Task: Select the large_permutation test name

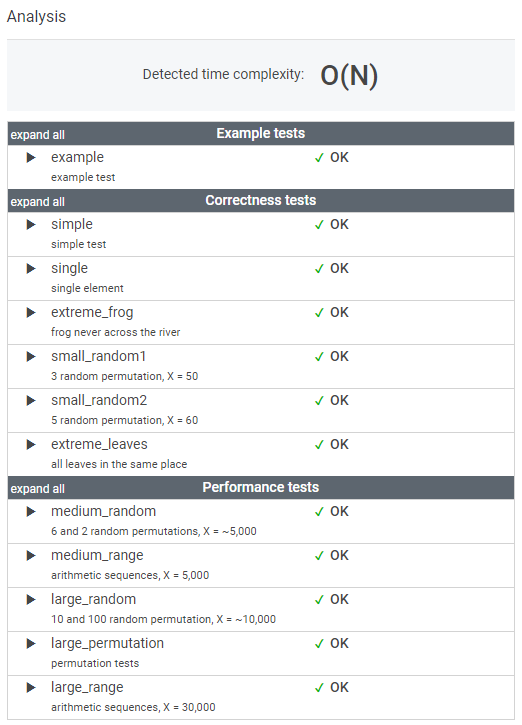Action: coord(107,644)
